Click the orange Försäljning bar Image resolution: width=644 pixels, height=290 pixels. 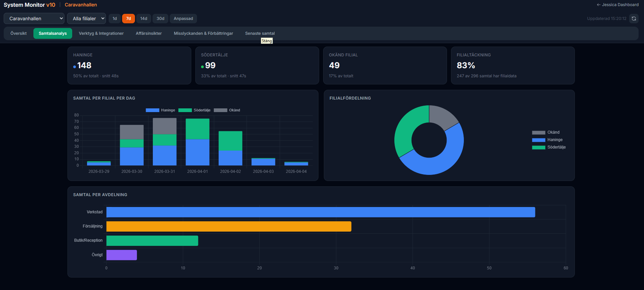click(229, 227)
